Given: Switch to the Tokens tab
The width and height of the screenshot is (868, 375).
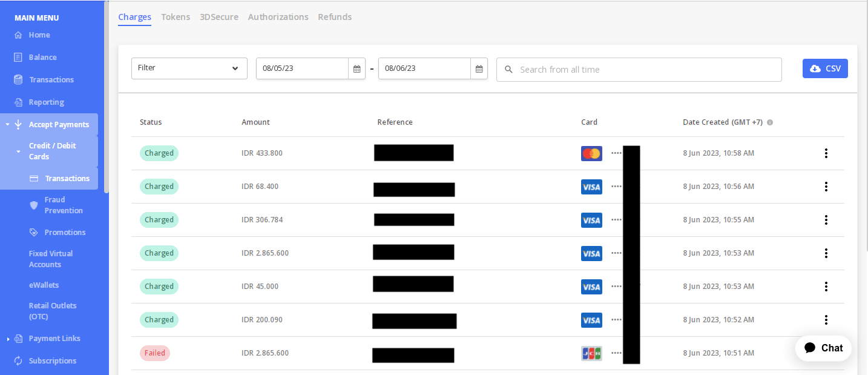Looking at the screenshot, I should point(176,17).
